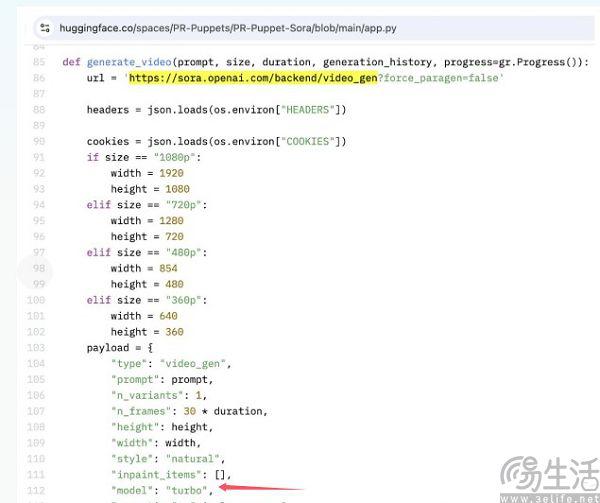Screen dimensions: 600x503
Task: Select line number 91
Action: tap(39, 157)
